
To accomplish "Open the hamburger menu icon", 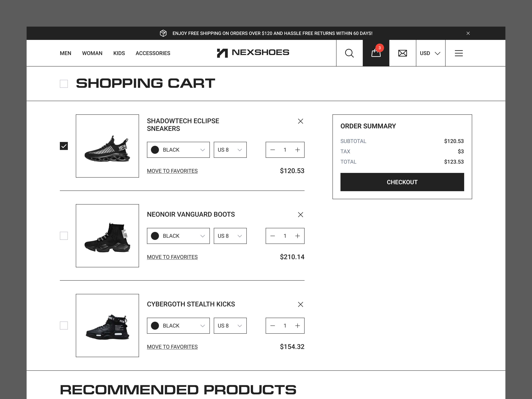I will (459, 53).
